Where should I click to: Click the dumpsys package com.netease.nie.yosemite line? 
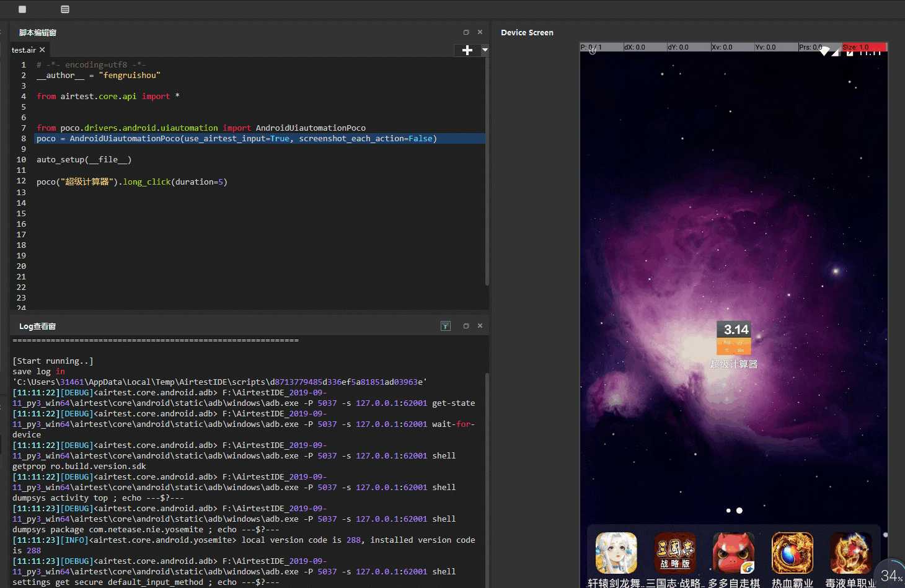tap(234, 519)
